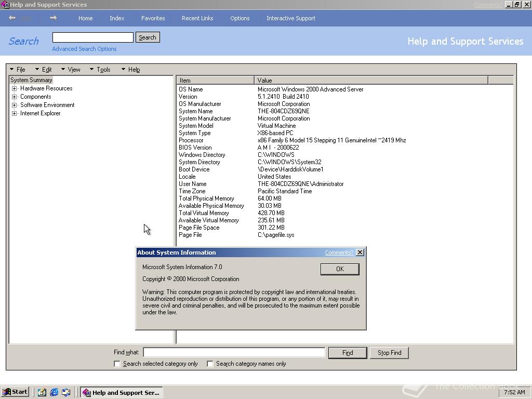Select 'Microsoft Windows 2000 Advanced Server' value
Image resolution: width=532 pixels, height=399 pixels.
(x=311, y=89)
